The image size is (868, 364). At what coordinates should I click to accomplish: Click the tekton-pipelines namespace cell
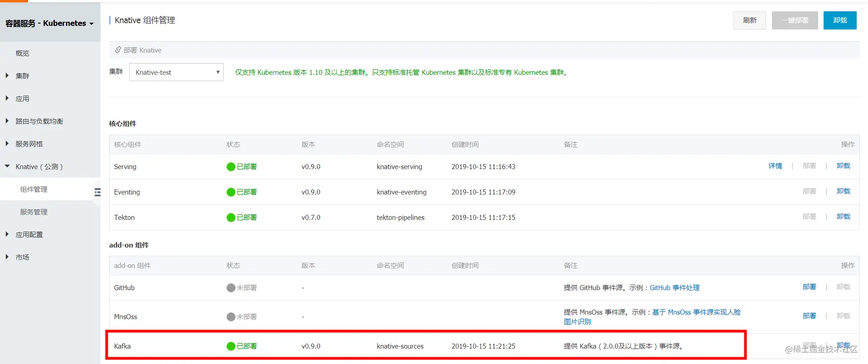[400, 218]
